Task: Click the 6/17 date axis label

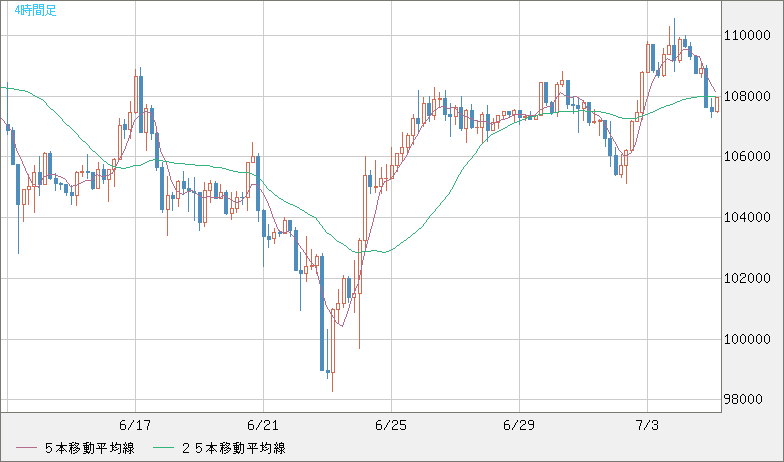Action: tap(135, 426)
